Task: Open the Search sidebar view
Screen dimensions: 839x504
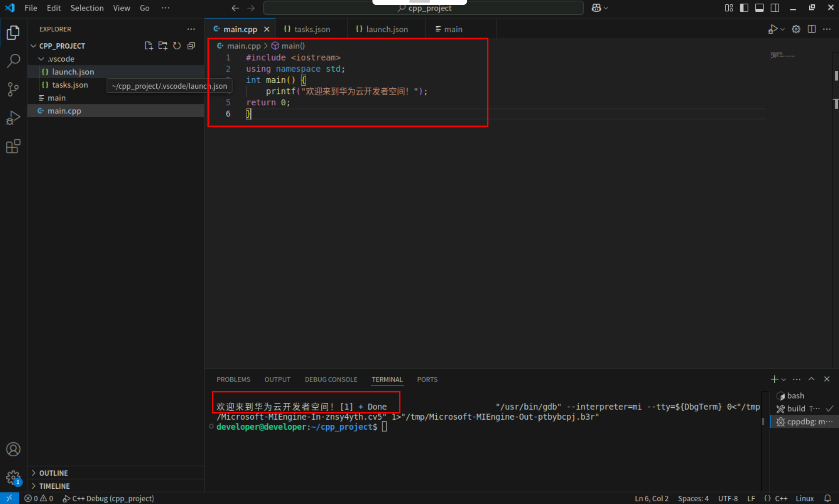Action: 13,60
